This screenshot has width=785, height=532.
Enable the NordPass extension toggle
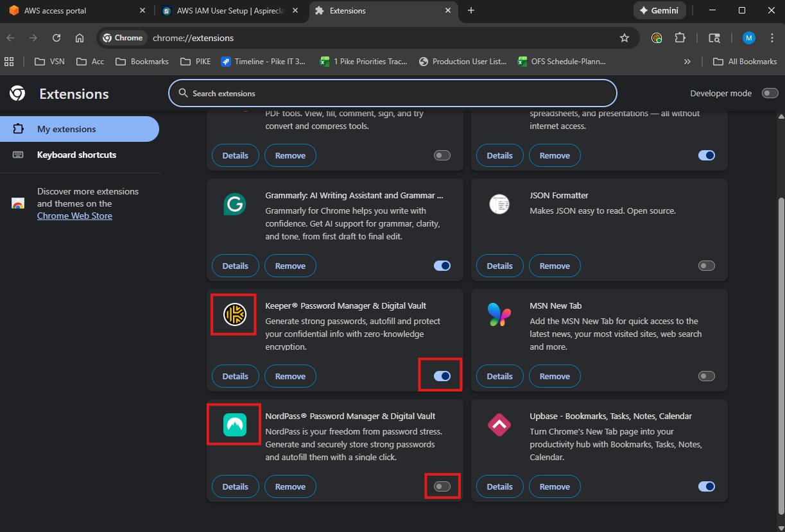pos(442,486)
